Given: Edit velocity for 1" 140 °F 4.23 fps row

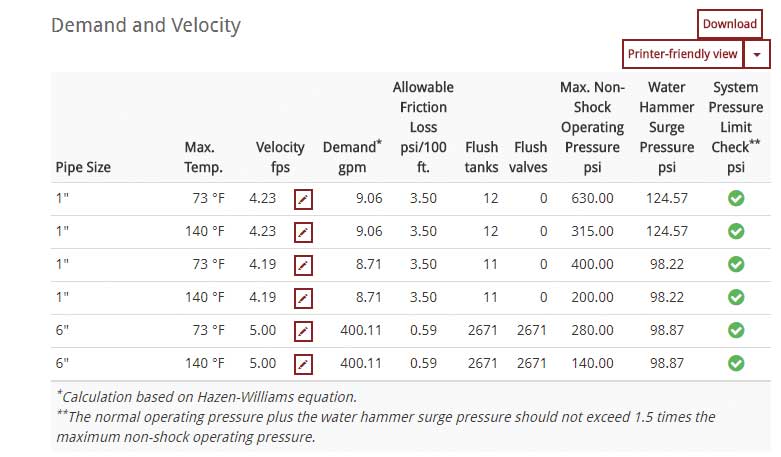Looking at the screenshot, I should (x=303, y=232).
